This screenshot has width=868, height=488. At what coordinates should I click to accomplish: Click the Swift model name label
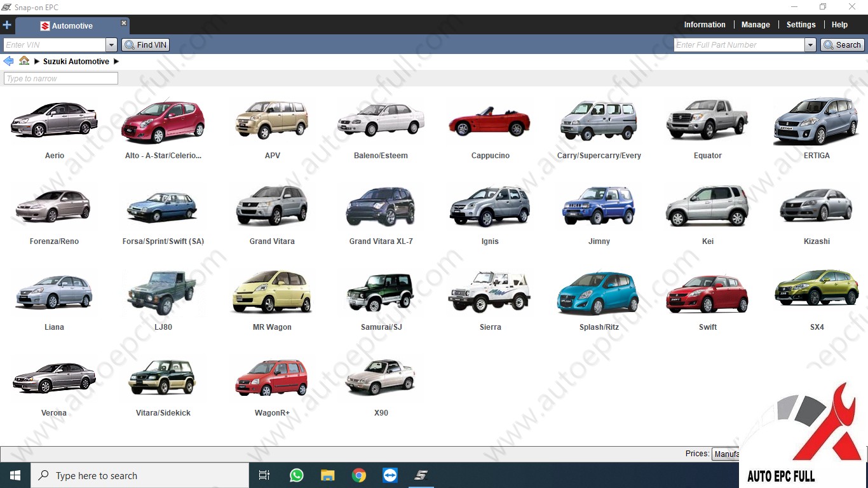point(708,327)
